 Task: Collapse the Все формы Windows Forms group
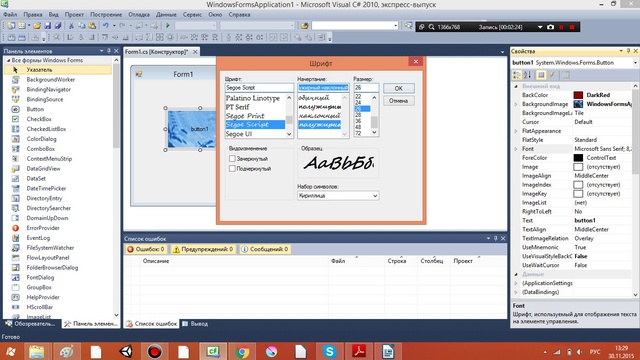click(8, 60)
